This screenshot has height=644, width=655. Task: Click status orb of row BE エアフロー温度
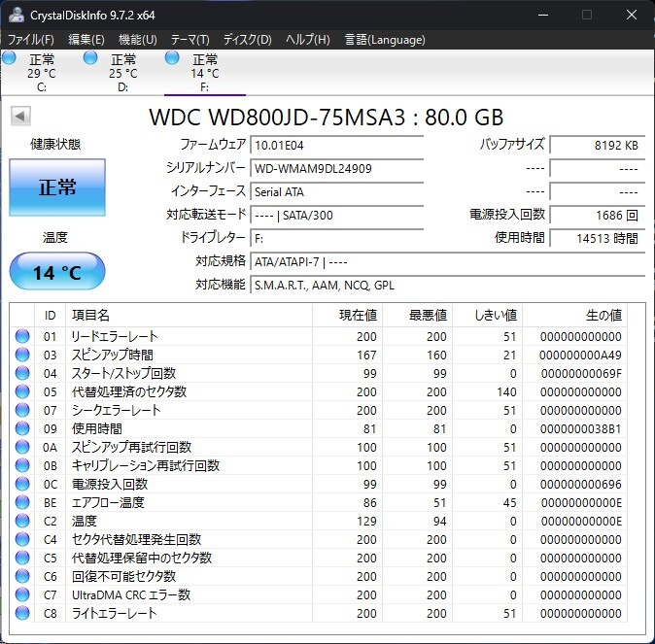click(22, 502)
